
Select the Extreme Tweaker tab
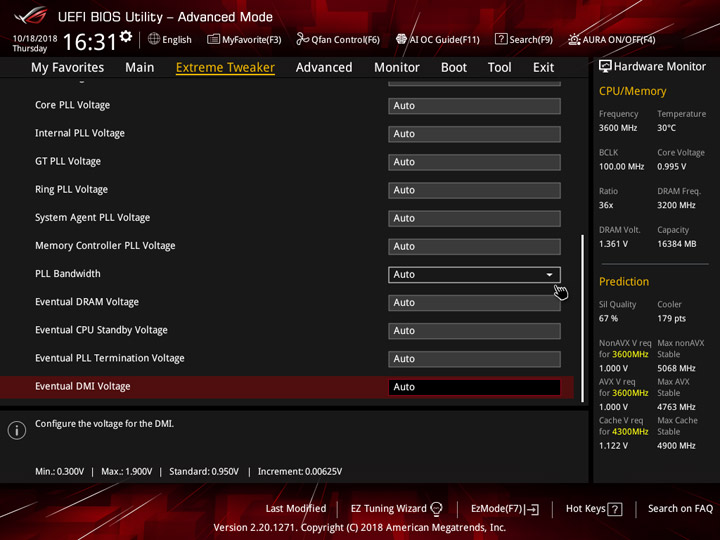pos(225,68)
